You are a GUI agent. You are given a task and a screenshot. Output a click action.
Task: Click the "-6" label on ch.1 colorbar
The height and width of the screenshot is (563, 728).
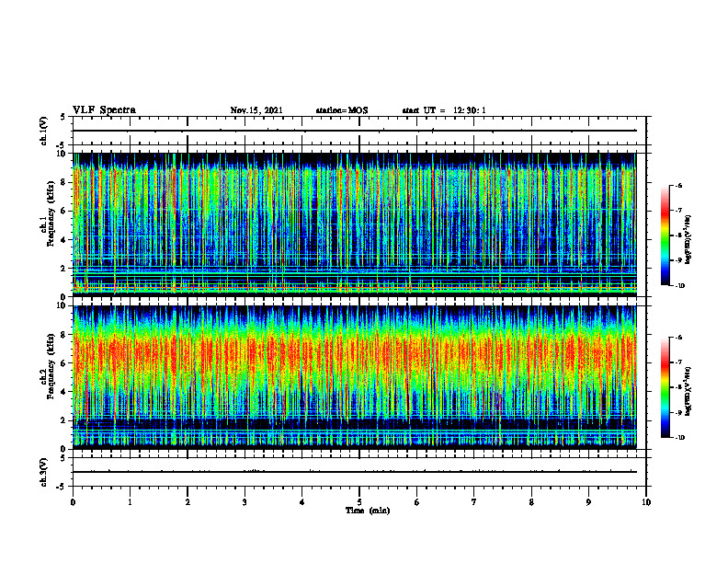coord(678,186)
